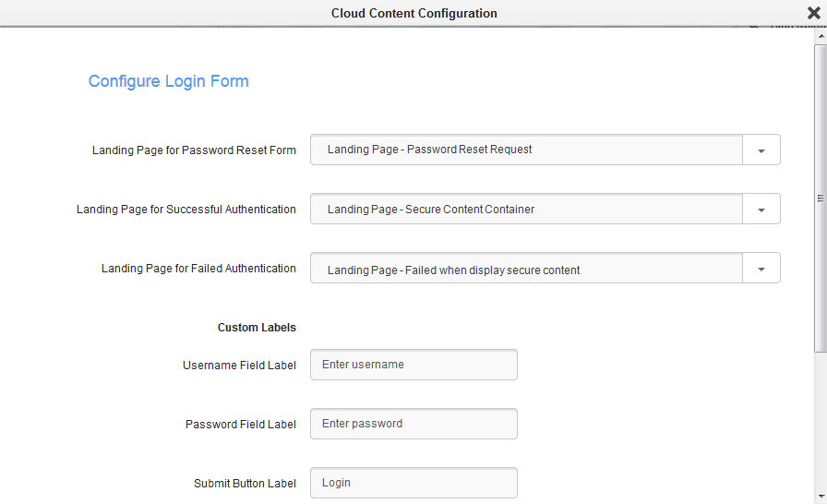This screenshot has width=827, height=504.
Task: Open the 'Failed when display secure content' combo box
Action: click(x=526, y=270)
